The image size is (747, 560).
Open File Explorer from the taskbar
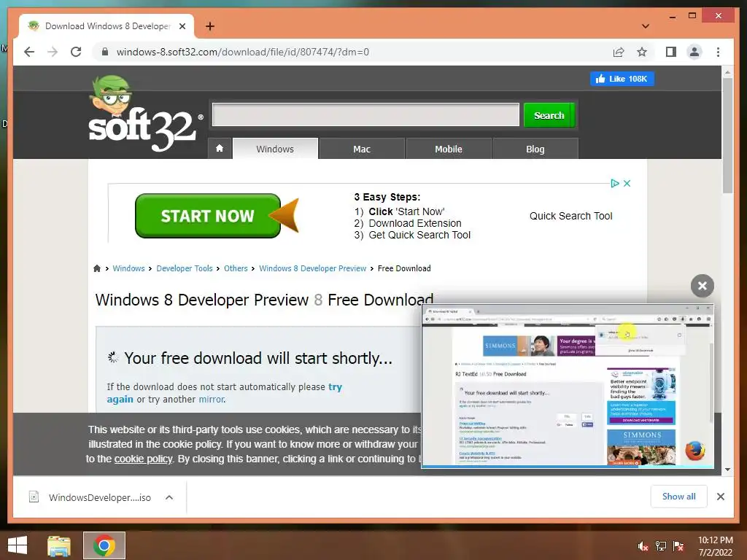coord(59,545)
